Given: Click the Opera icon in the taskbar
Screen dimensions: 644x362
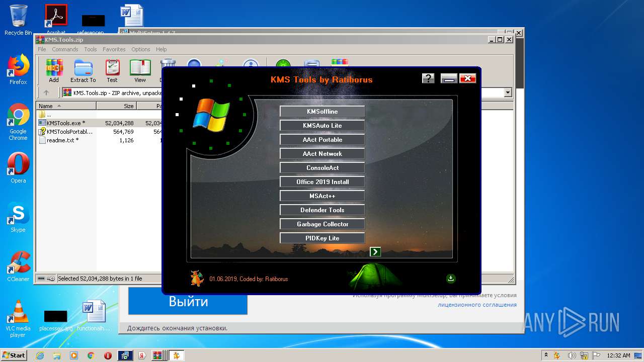Looking at the screenshot, I should point(108,355).
